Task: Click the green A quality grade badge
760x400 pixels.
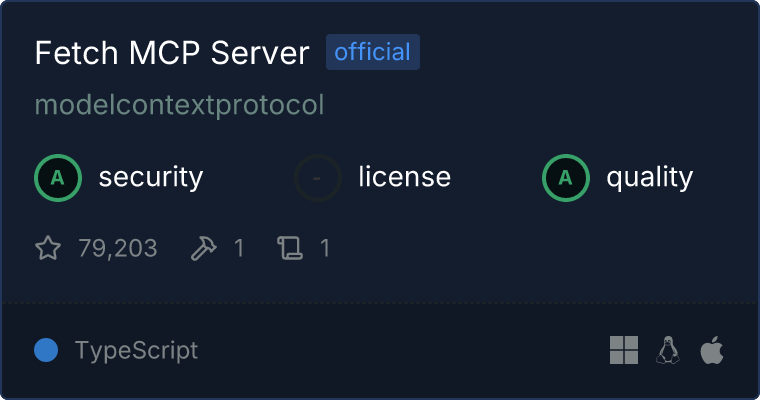Action: coord(566,178)
